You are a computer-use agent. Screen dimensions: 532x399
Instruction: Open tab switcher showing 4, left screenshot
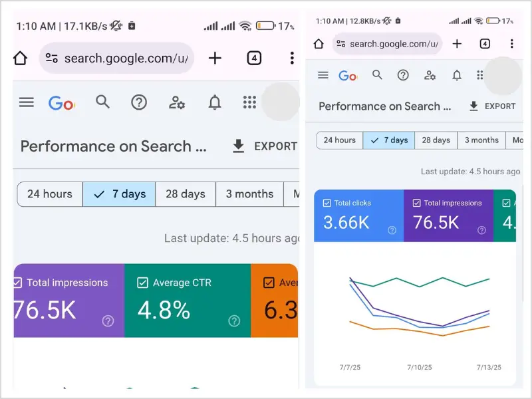[x=254, y=58]
